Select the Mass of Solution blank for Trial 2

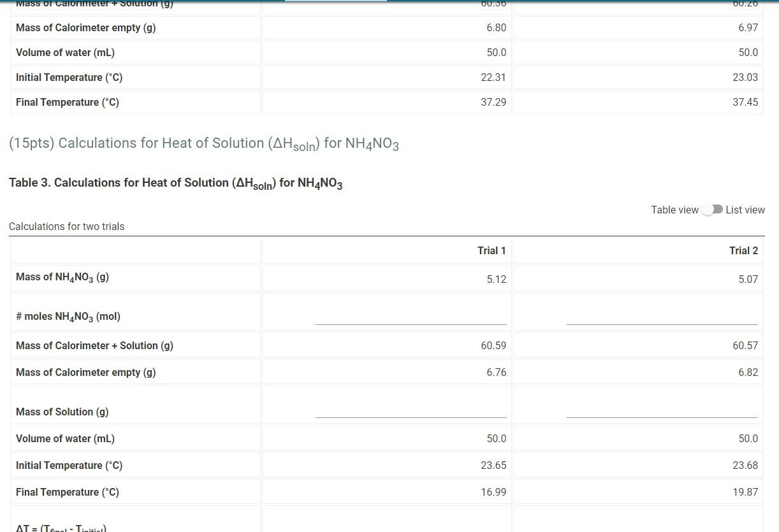pyautogui.click(x=662, y=415)
